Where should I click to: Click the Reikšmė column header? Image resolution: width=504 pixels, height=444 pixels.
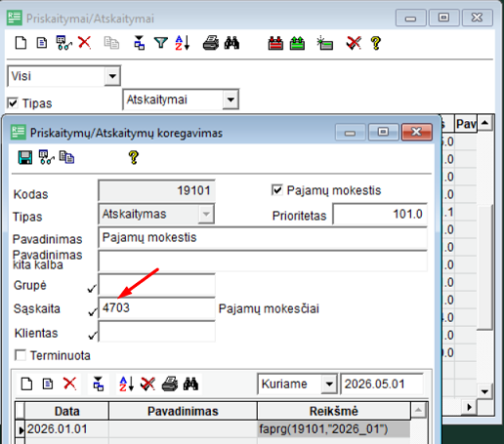334,411
